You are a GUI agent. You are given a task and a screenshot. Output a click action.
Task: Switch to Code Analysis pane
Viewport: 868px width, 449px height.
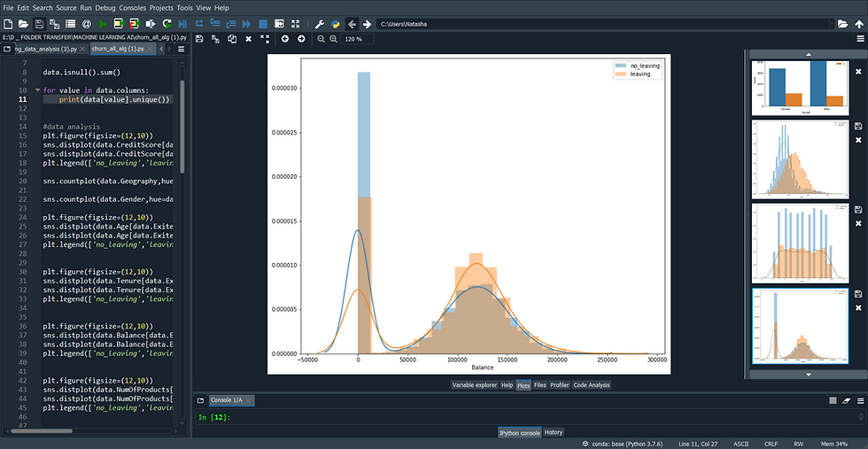[x=592, y=384]
